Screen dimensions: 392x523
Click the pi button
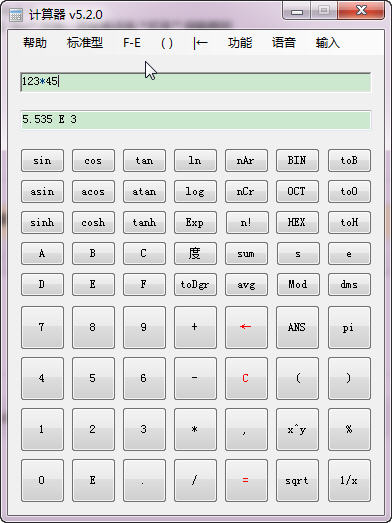click(349, 328)
